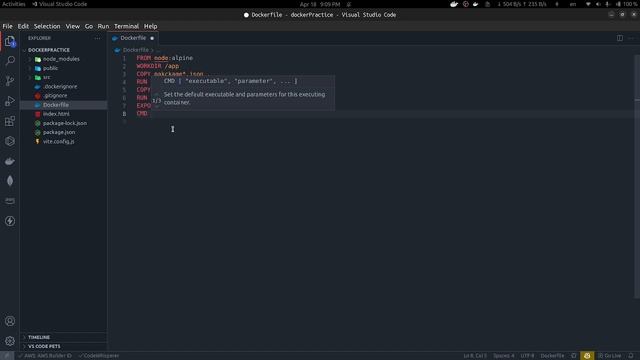
Task: Open the Extensions view
Action: coord(10,121)
